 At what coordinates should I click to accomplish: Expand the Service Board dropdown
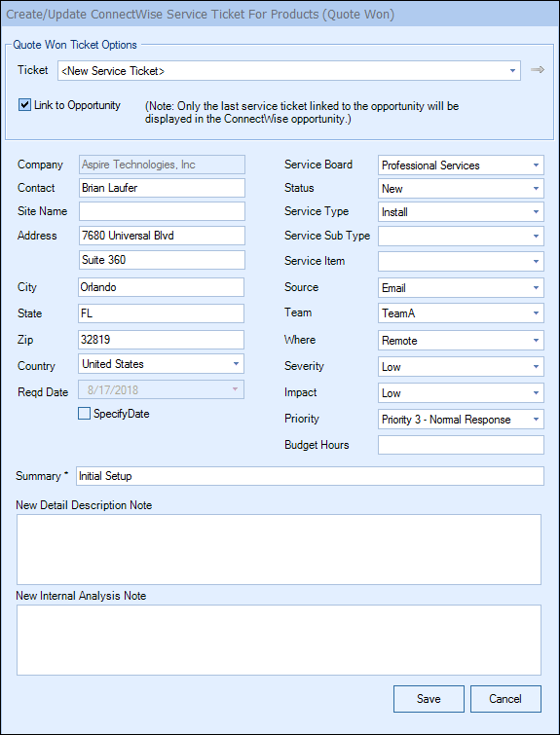point(461,165)
